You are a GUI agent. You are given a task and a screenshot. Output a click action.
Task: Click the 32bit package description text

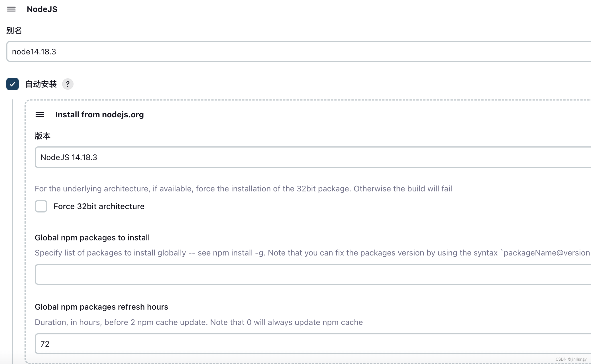pyautogui.click(x=243, y=189)
